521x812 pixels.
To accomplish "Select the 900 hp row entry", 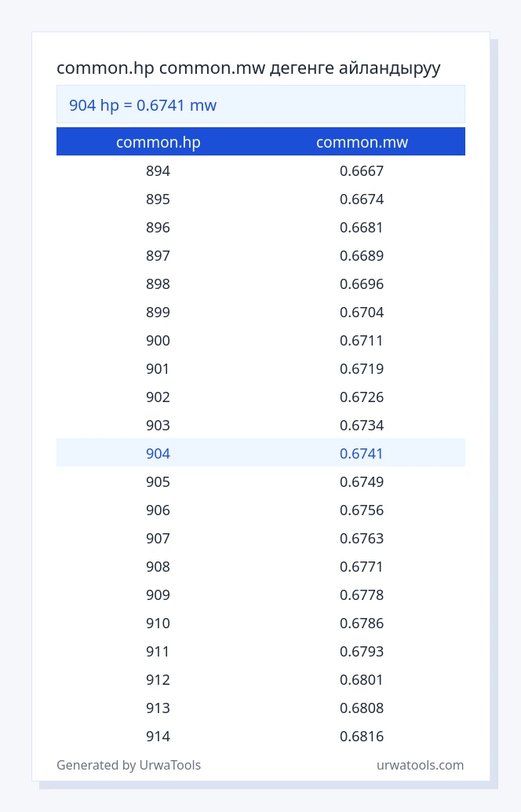I will 158,340.
